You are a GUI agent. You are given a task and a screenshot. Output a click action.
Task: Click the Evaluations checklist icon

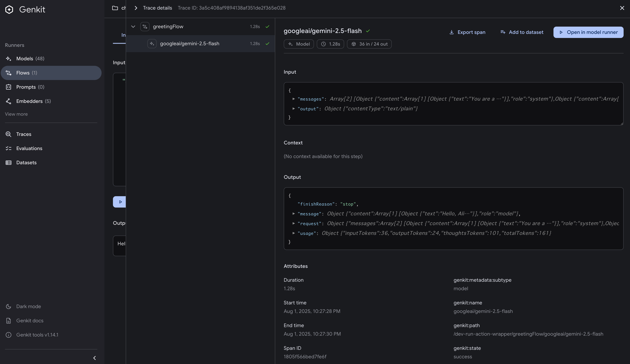click(9, 148)
